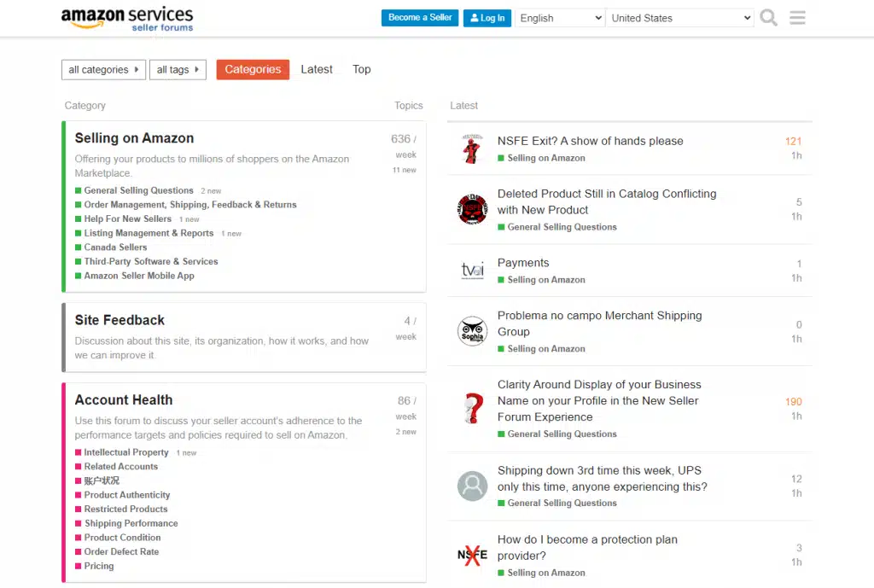Screen dimensions: 874x588
Task: Click the 636 topics count for Selling on Amazon
Action: pyautogui.click(x=401, y=139)
